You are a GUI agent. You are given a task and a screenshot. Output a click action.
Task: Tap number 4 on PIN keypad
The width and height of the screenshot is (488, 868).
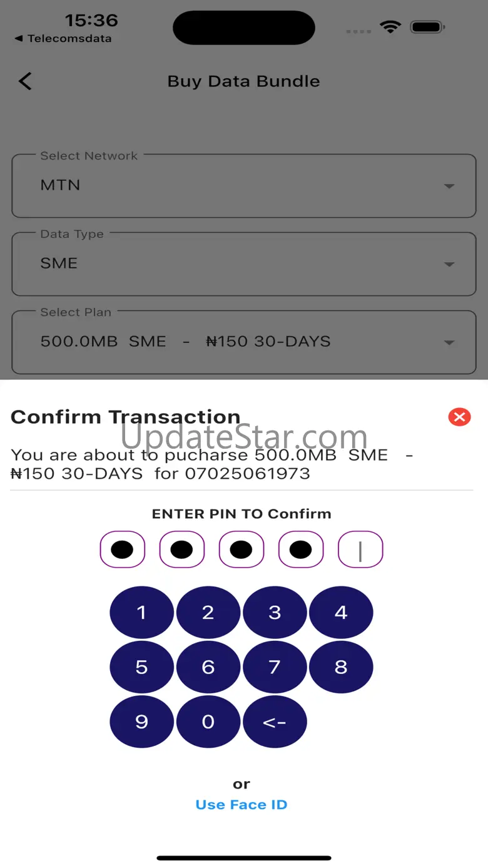point(341,613)
